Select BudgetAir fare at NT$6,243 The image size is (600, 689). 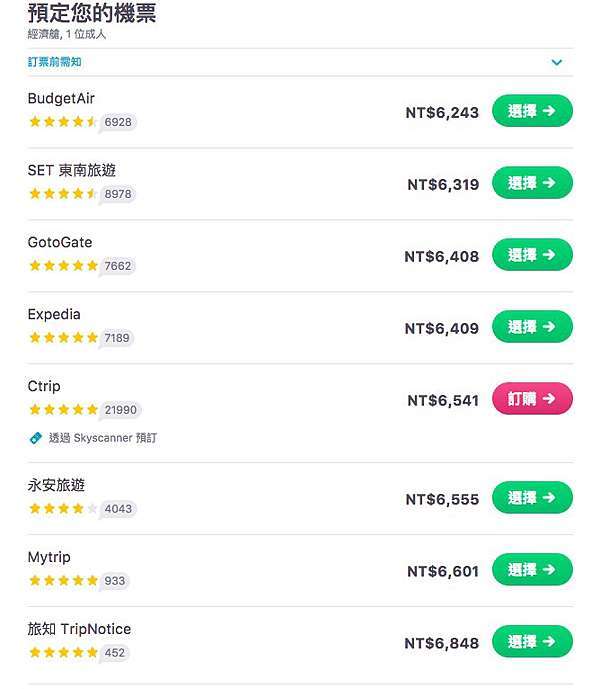coord(532,111)
